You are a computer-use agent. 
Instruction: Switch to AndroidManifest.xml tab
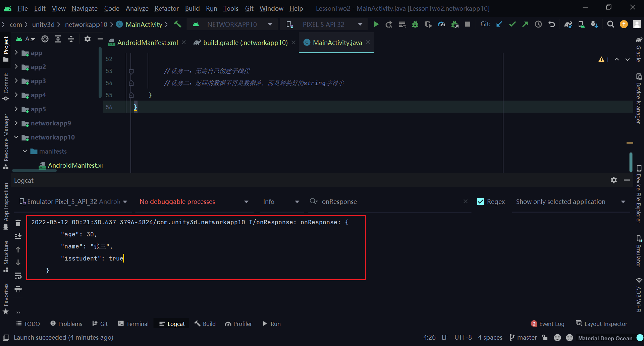pos(148,43)
